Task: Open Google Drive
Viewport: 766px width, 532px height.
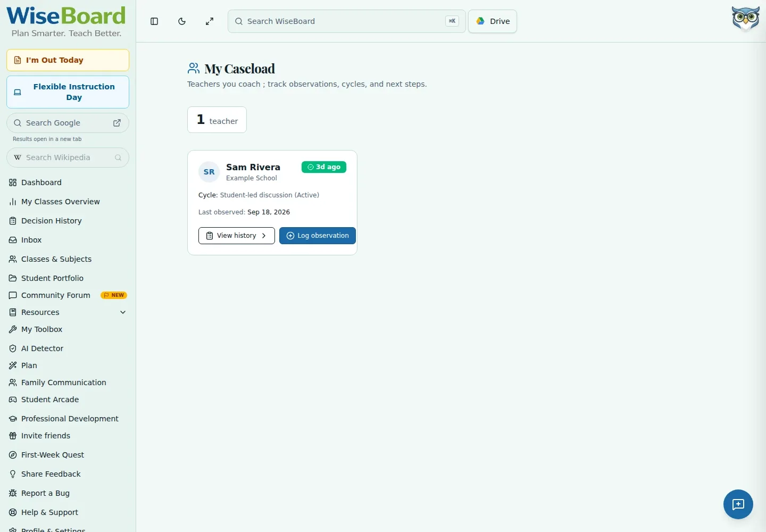Action: pos(493,21)
